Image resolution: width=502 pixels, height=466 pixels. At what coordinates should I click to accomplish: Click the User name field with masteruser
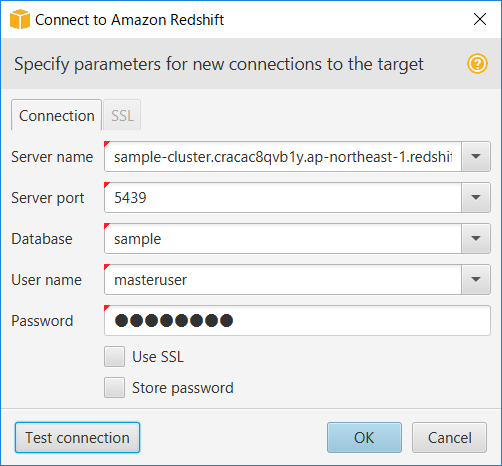[x=283, y=279]
